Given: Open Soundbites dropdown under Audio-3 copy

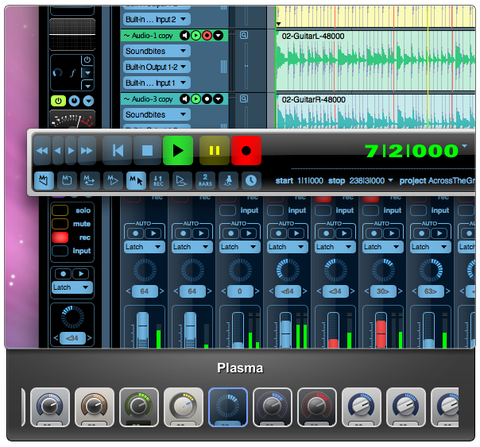Looking at the screenshot, I should click(x=157, y=115).
